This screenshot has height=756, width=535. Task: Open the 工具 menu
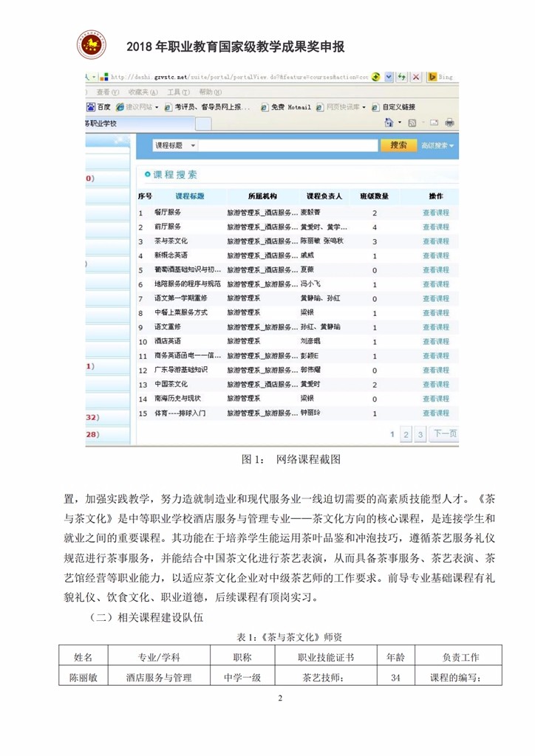tap(174, 92)
